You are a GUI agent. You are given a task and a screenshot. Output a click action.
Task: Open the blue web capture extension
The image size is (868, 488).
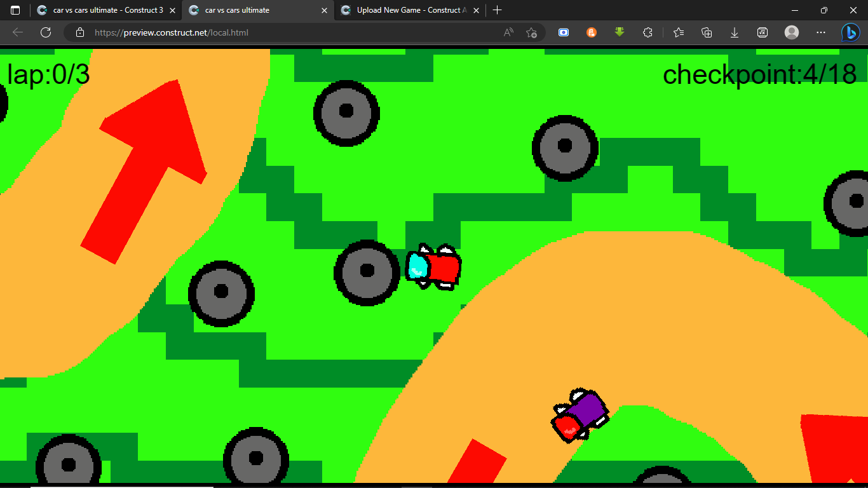(563, 32)
